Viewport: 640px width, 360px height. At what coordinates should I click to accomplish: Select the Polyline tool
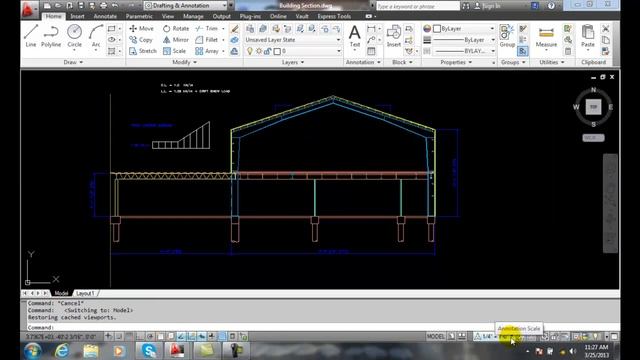click(x=51, y=36)
